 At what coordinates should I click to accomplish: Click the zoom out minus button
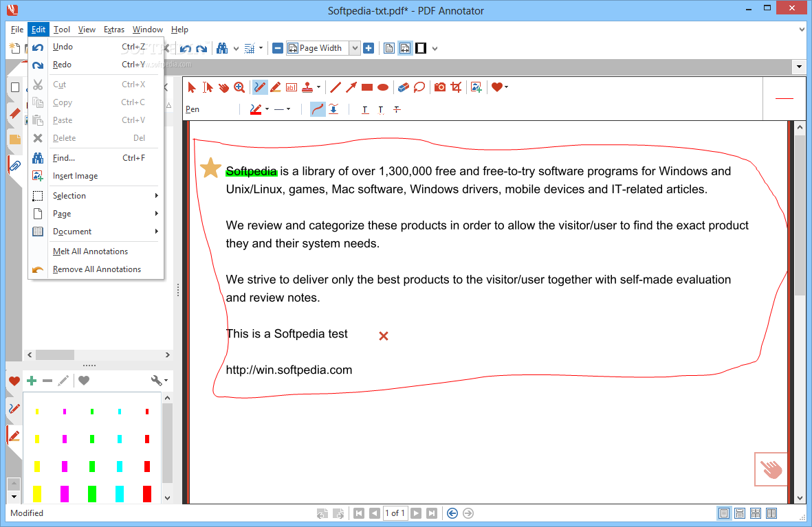click(x=278, y=48)
